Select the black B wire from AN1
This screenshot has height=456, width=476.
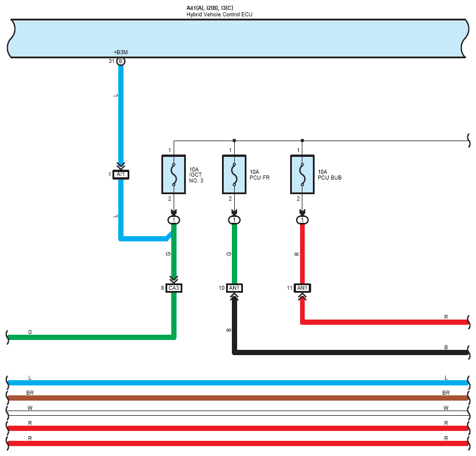[x=350, y=352]
